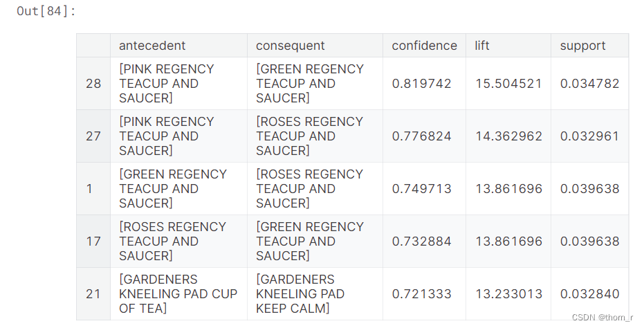Click confidence value 0.749713
The width and height of the screenshot is (644, 328).
[x=421, y=189]
